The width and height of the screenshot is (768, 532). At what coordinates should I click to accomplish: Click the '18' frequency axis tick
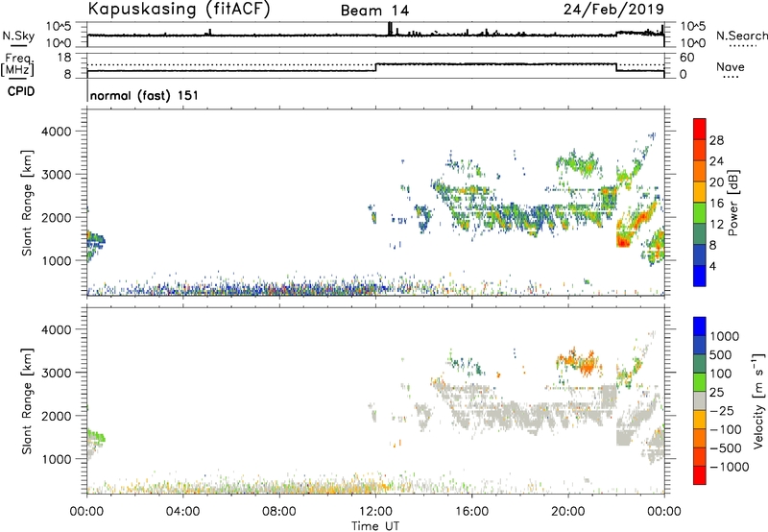[65, 58]
